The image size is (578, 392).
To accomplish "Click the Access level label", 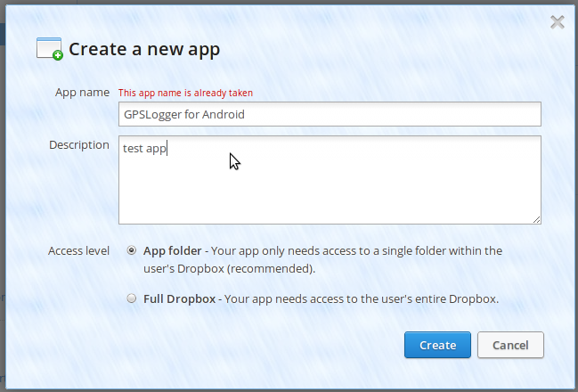I will point(78,250).
